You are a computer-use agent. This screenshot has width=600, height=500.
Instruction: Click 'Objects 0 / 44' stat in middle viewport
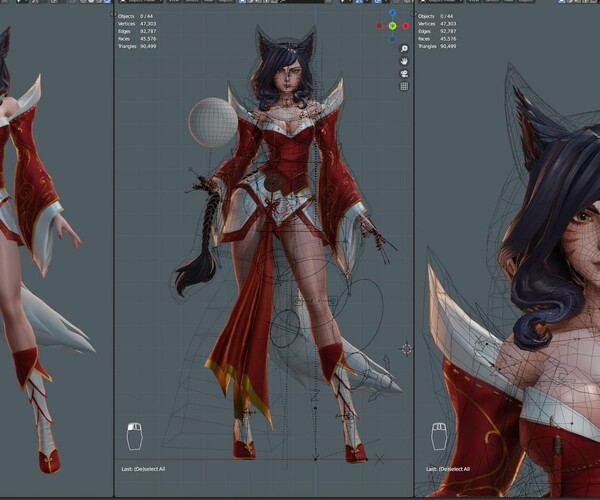[x=135, y=16]
